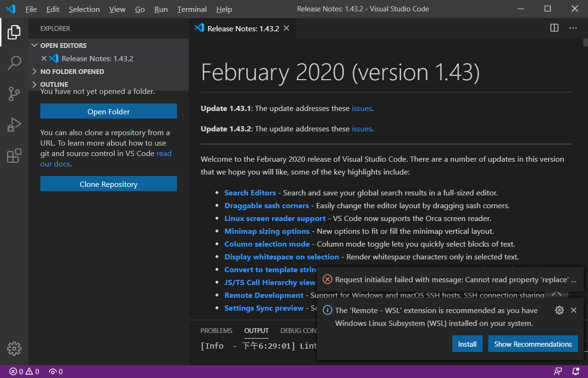The image size is (588, 378).
Task: Open the Explorer view in activity bar
Action: 14,32
